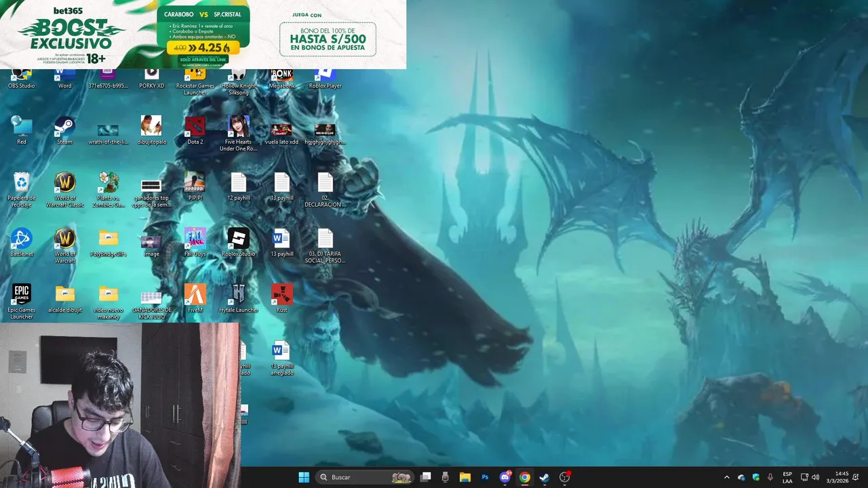Open the ESP LAA language switcher
The width and height of the screenshot is (868, 488).
coord(787,477)
